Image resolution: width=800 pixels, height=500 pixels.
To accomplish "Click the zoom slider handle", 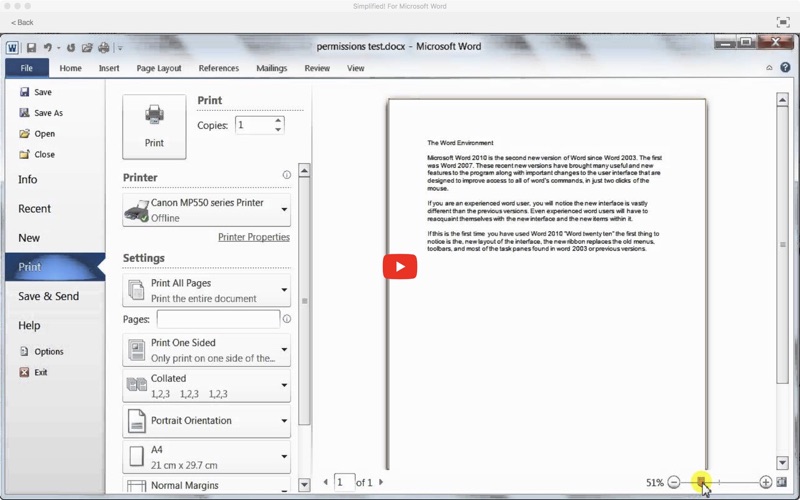I will 702,482.
